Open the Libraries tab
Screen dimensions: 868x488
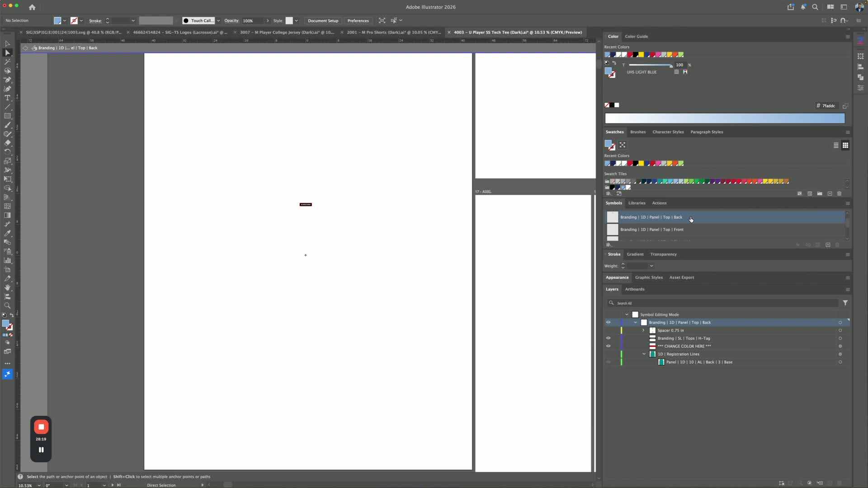(637, 203)
